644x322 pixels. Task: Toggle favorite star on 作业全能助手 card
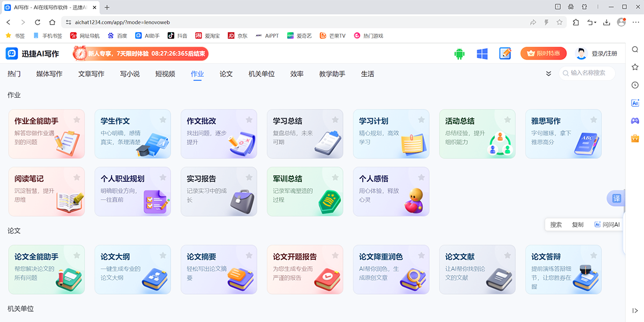(77, 120)
